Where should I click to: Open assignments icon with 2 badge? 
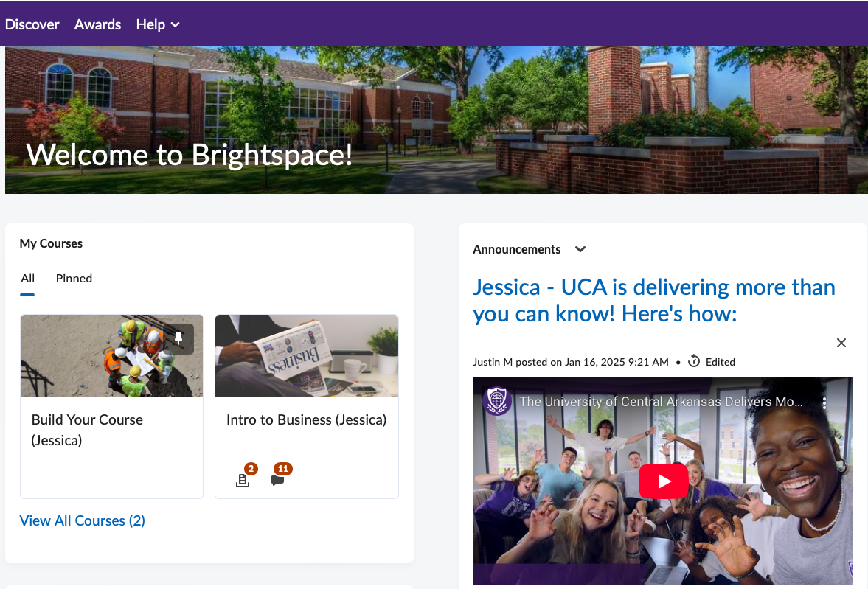coord(243,480)
